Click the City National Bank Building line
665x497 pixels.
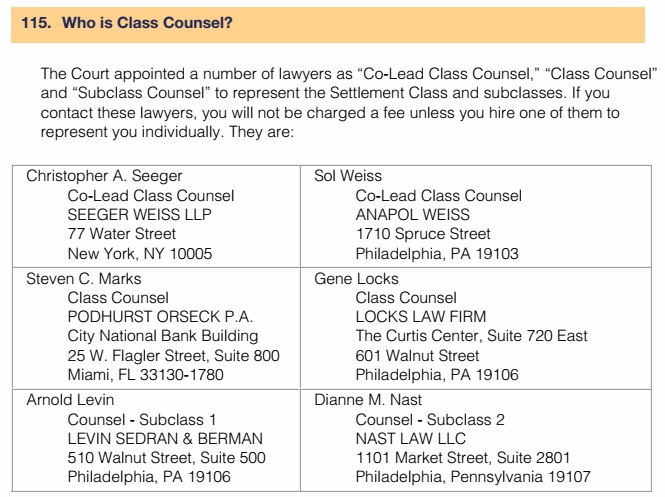162,336
